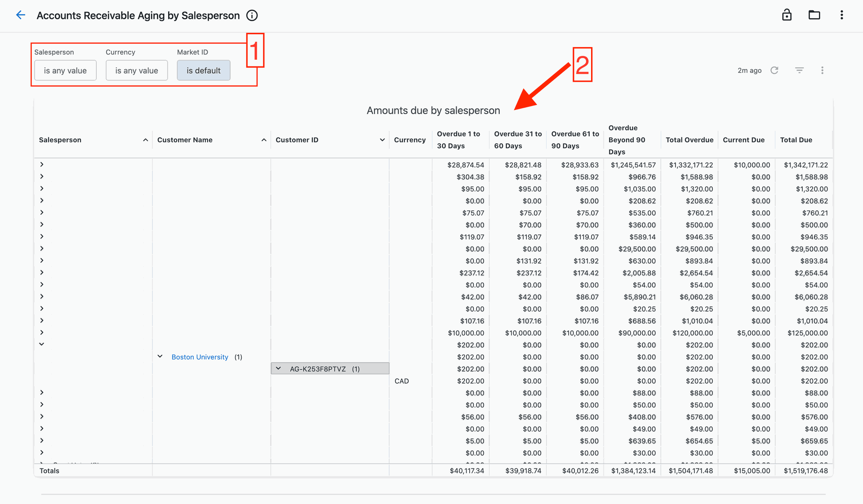Open the Salesperson filter value
Image resolution: width=863 pixels, height=504 pixels.
click(65, 71)
